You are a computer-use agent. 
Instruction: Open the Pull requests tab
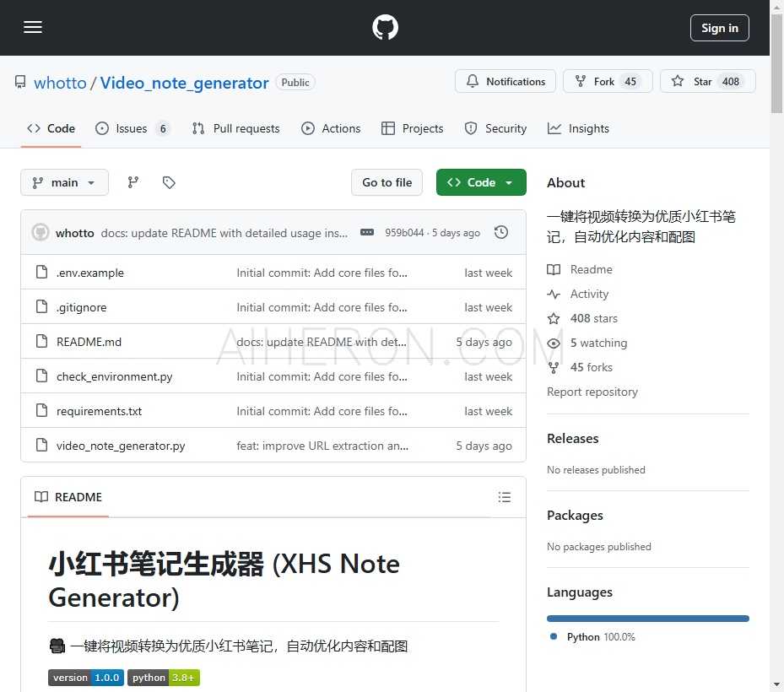(x=235, y=128)
